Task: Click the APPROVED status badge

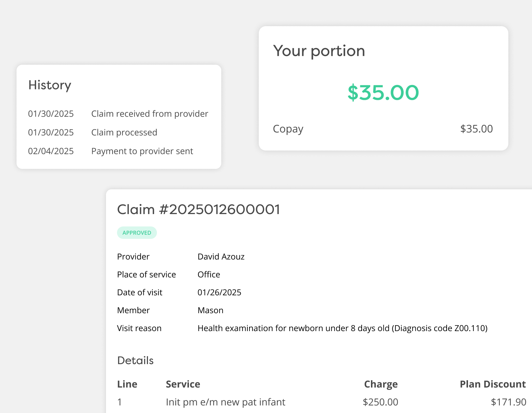Action: point(137,233)
